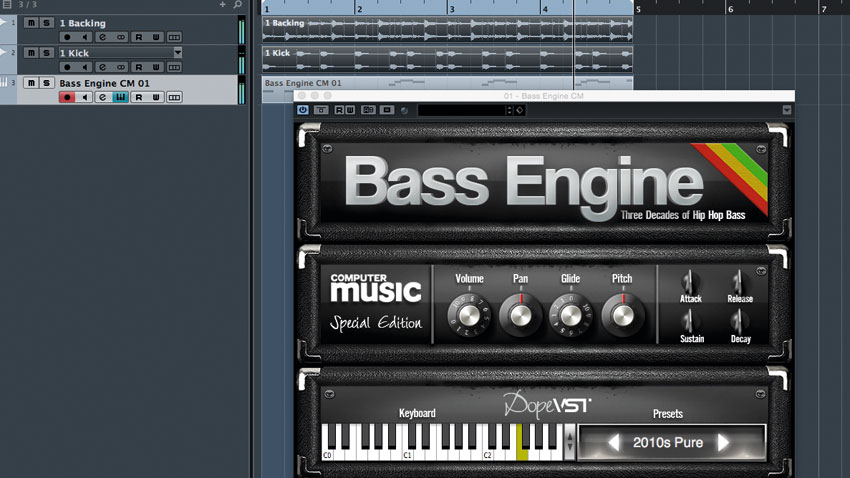Toggle monitor on 1 Backing track

[x=85, y=37]
